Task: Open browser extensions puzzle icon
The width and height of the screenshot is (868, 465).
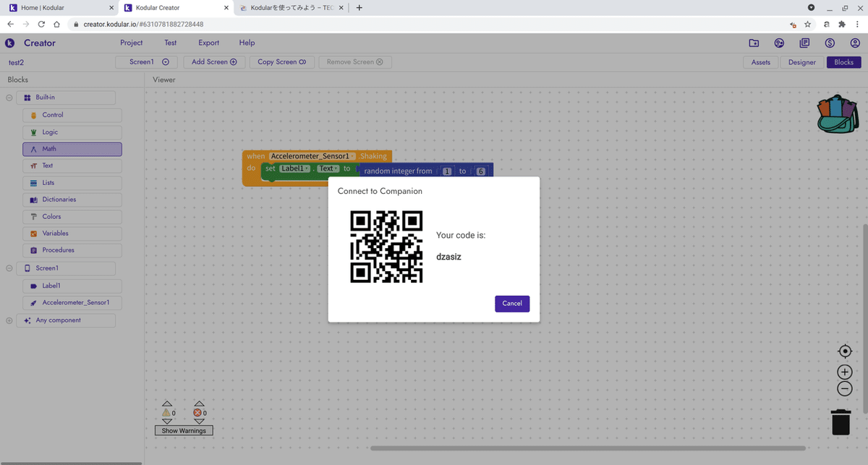Action: point(841,24)
